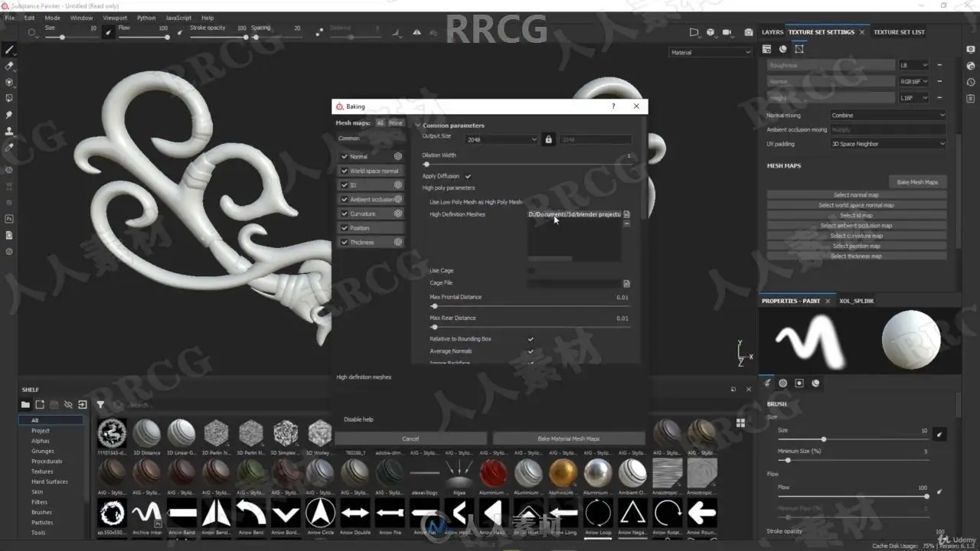Remove the Roughness channel minus icon
980x551 pixels.
point(939,65)
